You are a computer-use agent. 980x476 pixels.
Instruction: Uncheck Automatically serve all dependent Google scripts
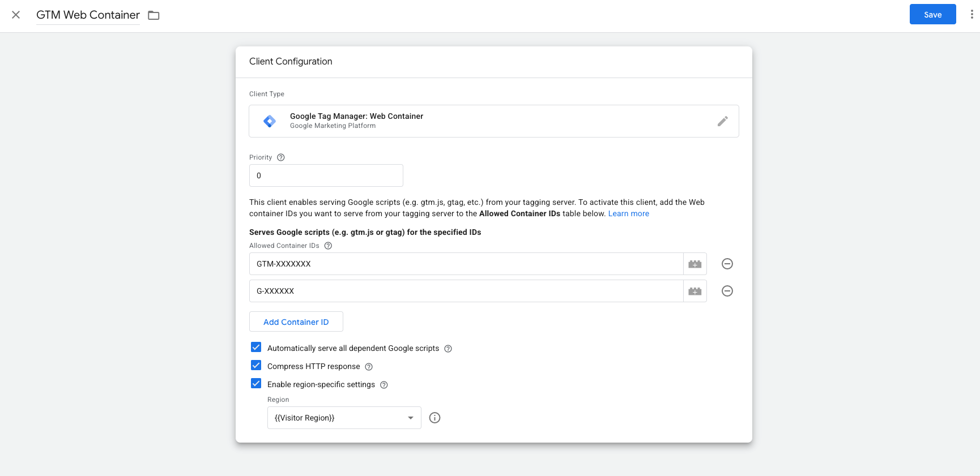(256, 347)
